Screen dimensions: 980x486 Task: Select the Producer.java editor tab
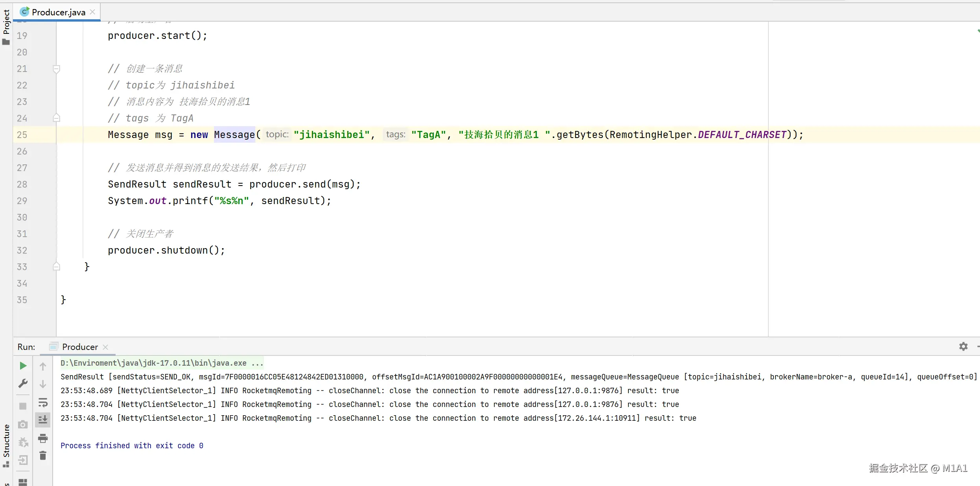tap(58, 12)
